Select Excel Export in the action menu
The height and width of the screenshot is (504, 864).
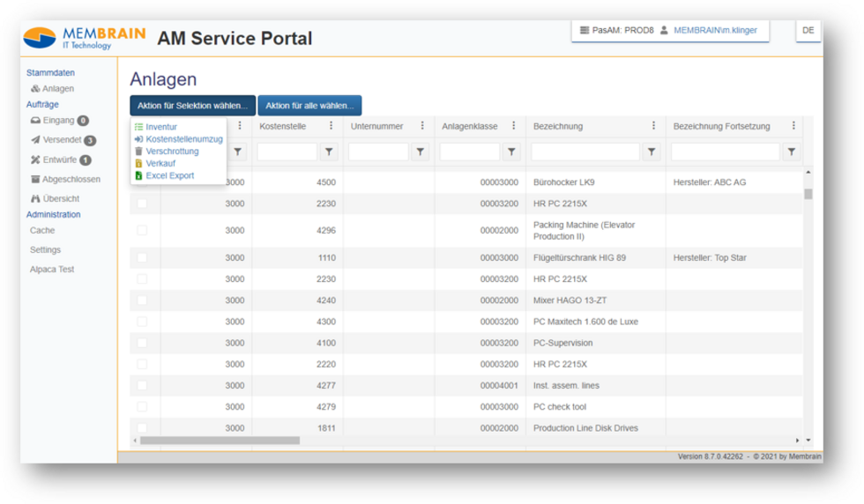(x=169, y=176)
